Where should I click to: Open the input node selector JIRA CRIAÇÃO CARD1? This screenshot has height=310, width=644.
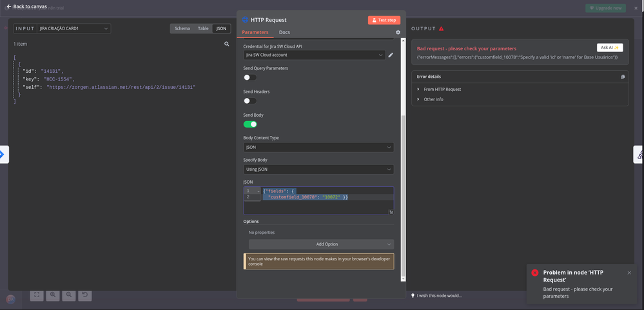point(74,28)
